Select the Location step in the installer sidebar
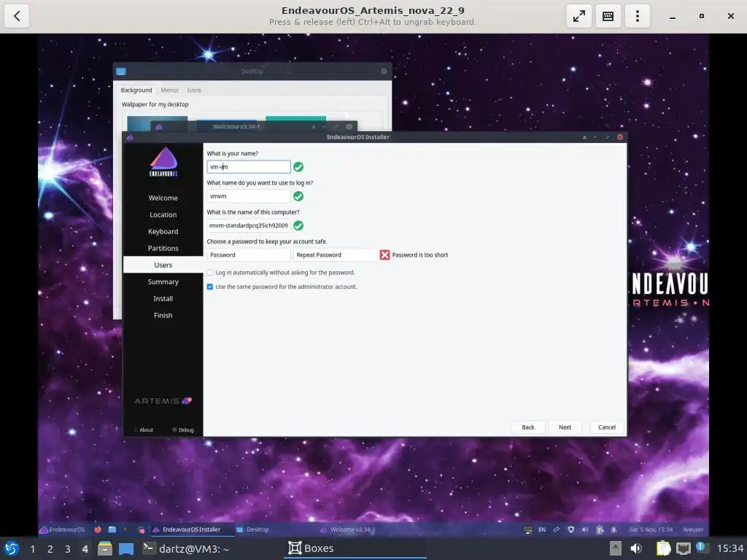Image resolution: width=747 pixels, height=560 pixels. pyautogui.click(x=163, y=214)
